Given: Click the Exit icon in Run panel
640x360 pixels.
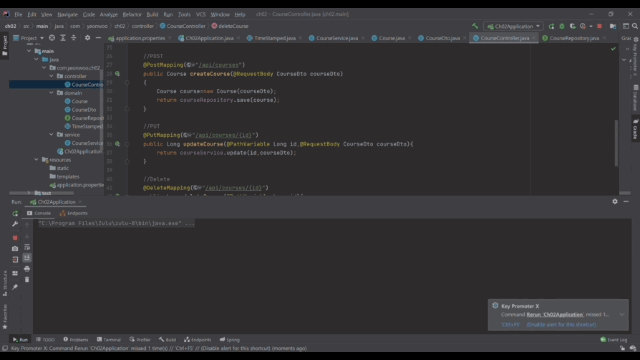Looking at the screenshot, I should tap(15, 259).
